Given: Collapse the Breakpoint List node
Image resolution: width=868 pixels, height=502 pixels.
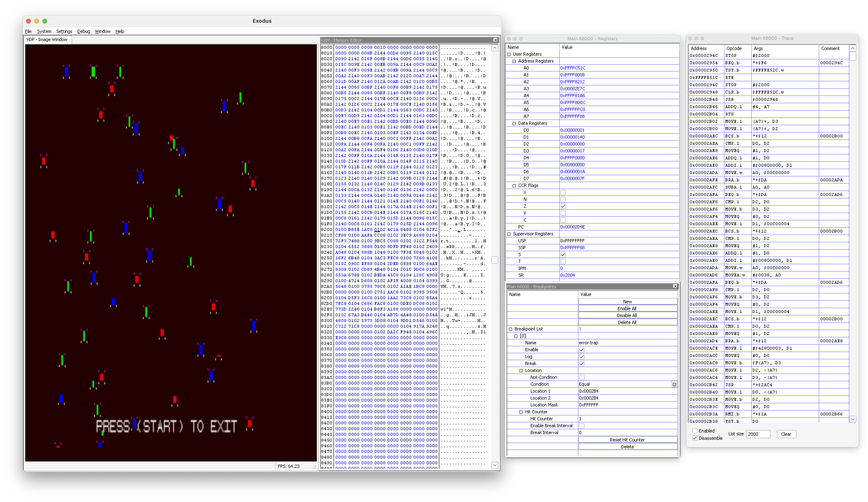Looking at the screenshot, I should [x=510, y=329].
